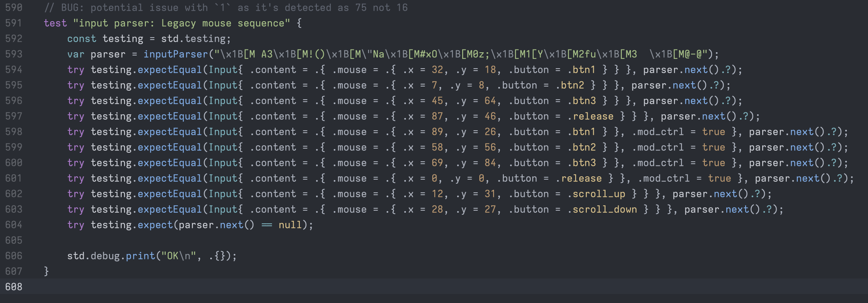Click line number 591 in the gutter
868x303 pixels.
(x=14, y=23)
